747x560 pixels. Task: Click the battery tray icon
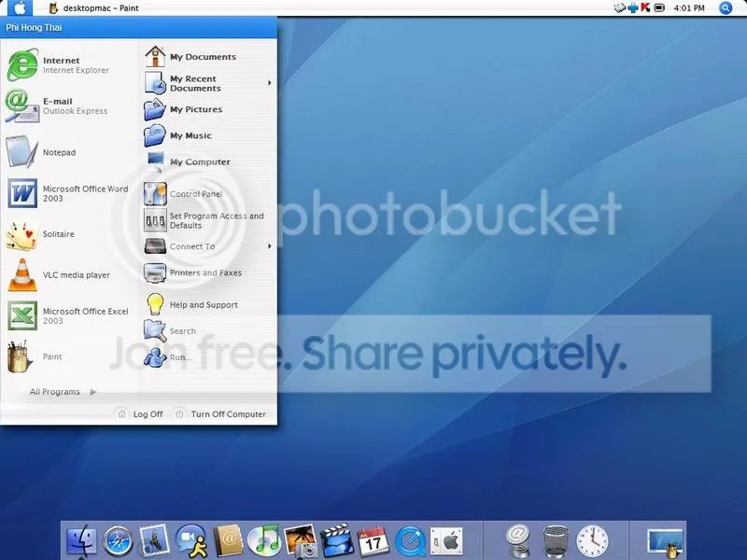(x=659, y=7)
